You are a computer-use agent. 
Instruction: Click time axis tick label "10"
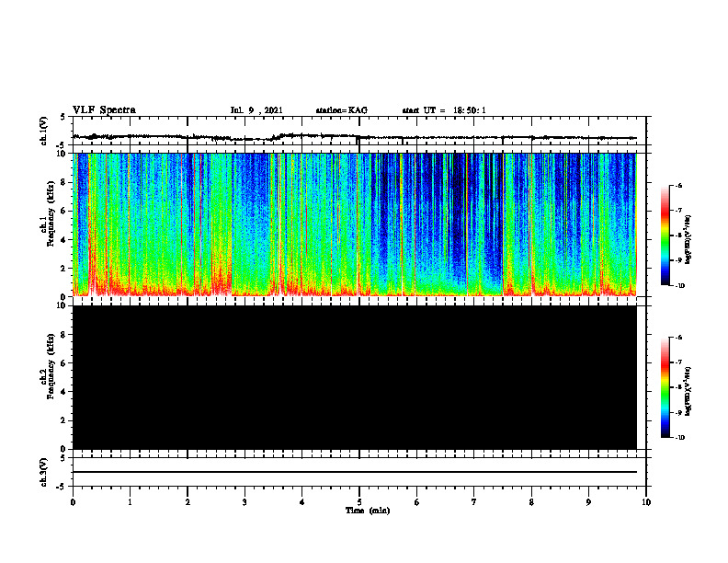click(646, 502)
